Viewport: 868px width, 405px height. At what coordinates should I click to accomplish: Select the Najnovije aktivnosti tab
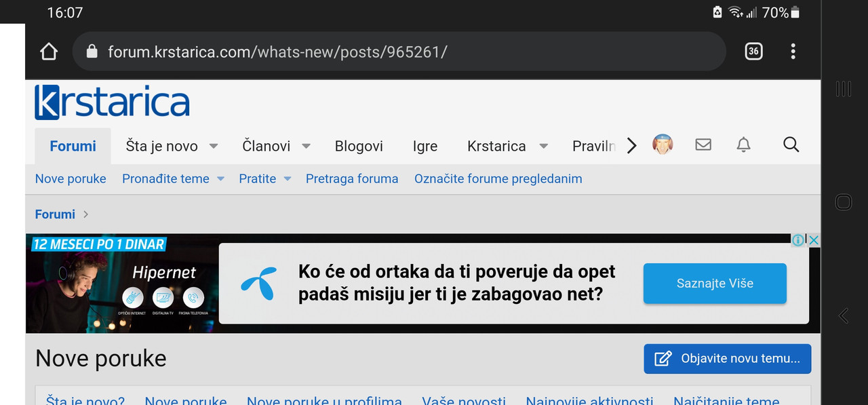coord(589,400)
